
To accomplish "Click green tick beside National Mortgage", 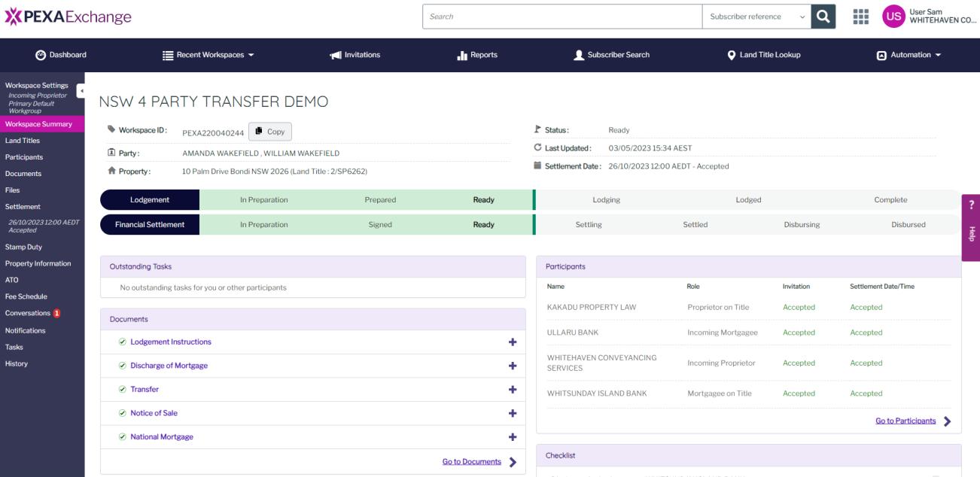I will click(122, 436).
